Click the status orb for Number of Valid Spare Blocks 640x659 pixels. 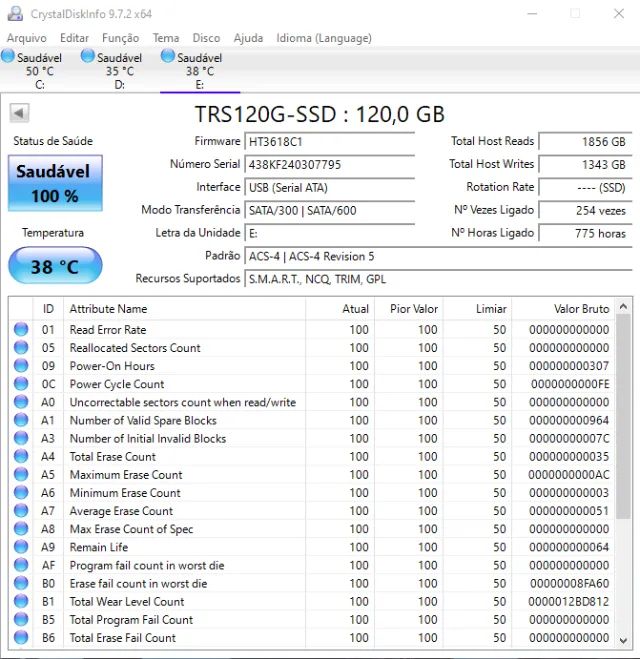coord(21,420)
